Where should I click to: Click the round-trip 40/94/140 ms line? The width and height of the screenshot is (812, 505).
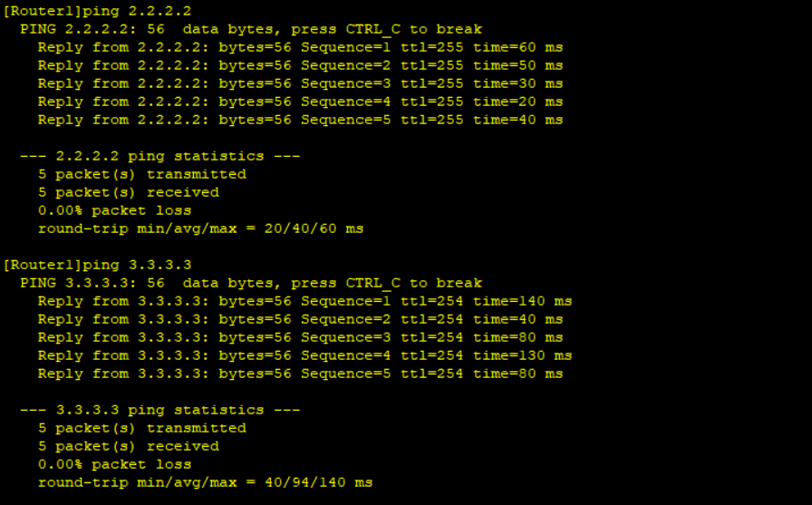point(205,482)
